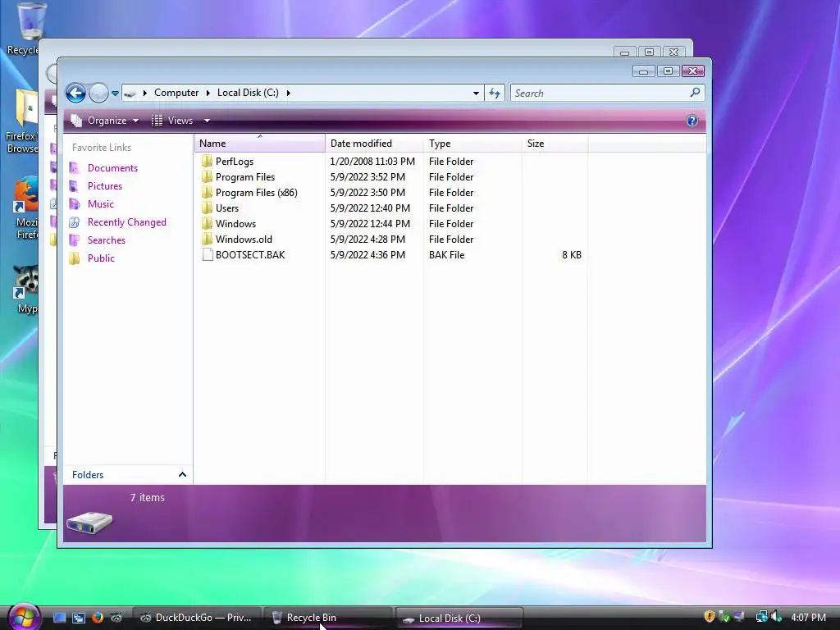Open Documents in Favorite Links
Viewport: 840px width, 630px height.
click(x=112, y=168)
